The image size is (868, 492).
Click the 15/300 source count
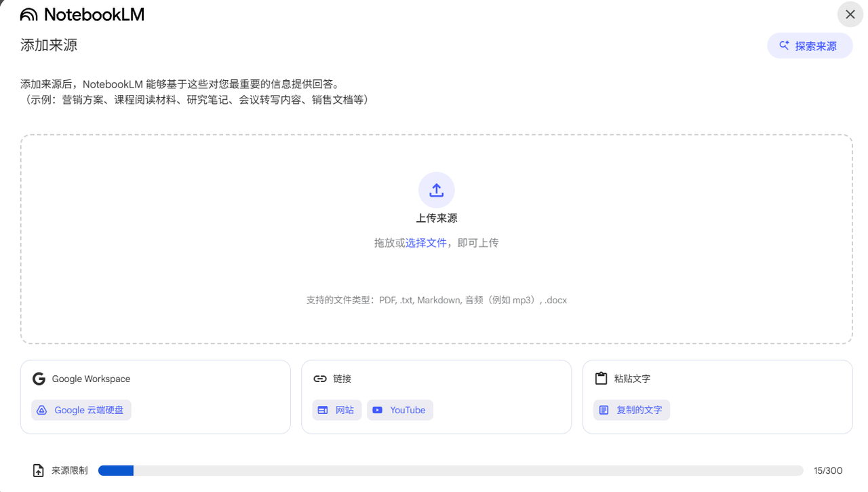point(828,470)
